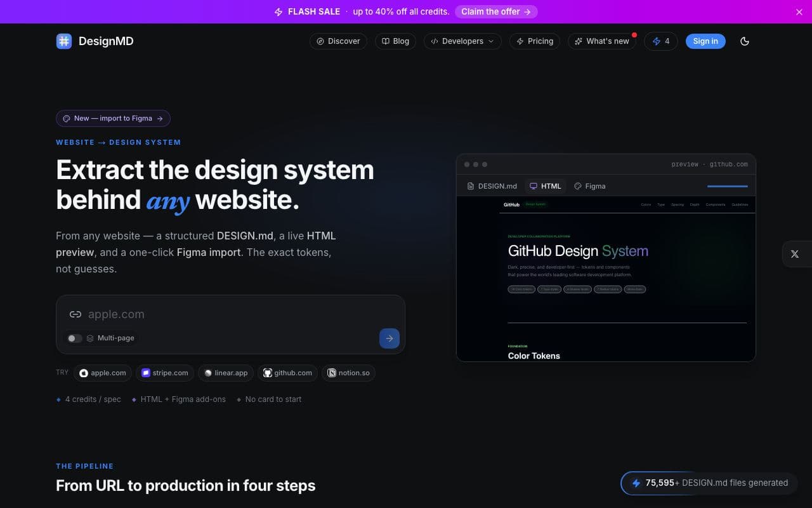Open the New import to Figma announcement

coord(113,118)
